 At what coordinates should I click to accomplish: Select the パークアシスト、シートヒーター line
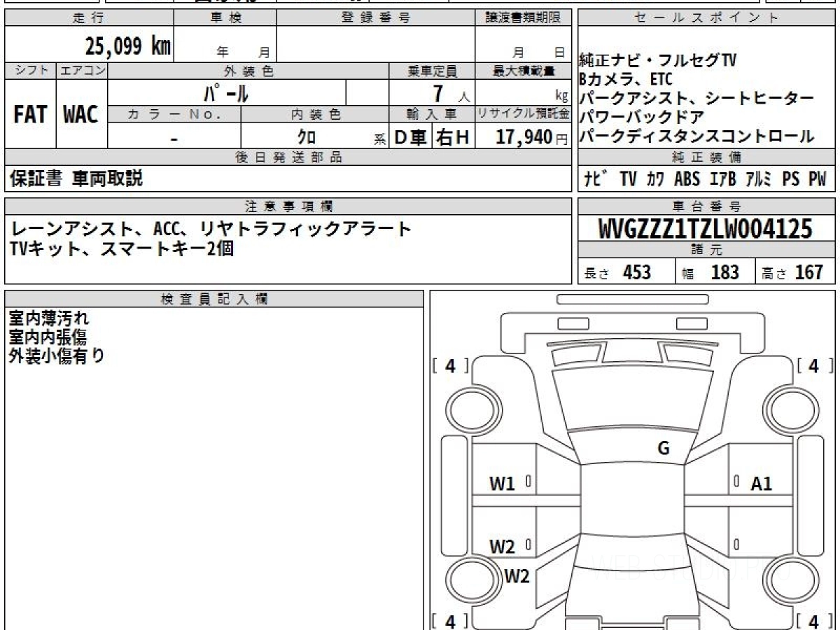(696, 98)
